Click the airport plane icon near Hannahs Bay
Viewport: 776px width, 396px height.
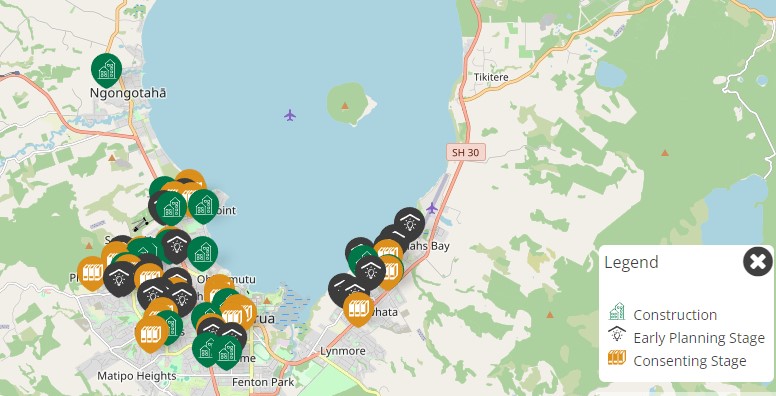click(432, 208)
